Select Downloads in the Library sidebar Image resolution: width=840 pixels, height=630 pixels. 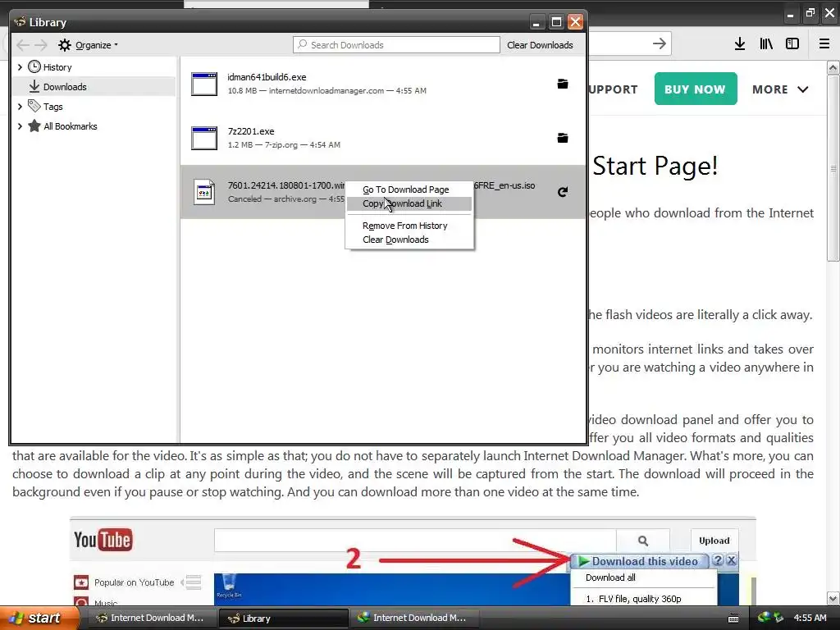94,86
